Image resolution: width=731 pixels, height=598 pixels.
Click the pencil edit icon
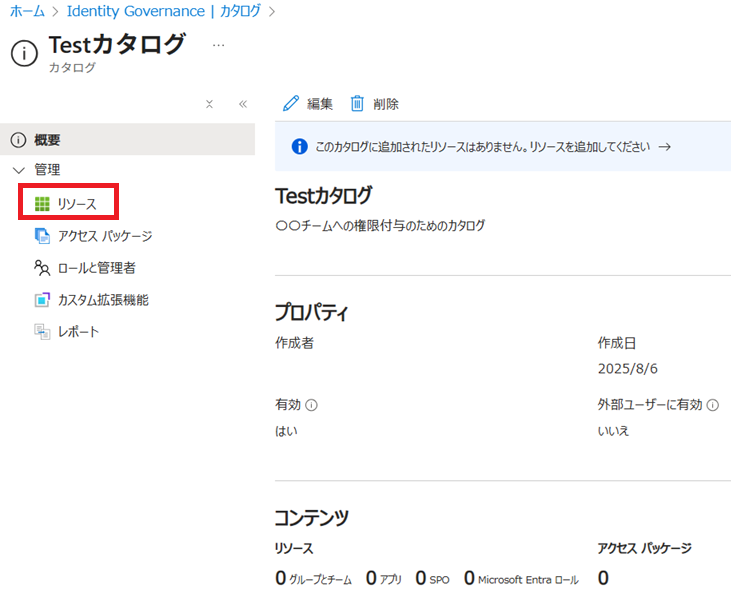tap(291, 104)
